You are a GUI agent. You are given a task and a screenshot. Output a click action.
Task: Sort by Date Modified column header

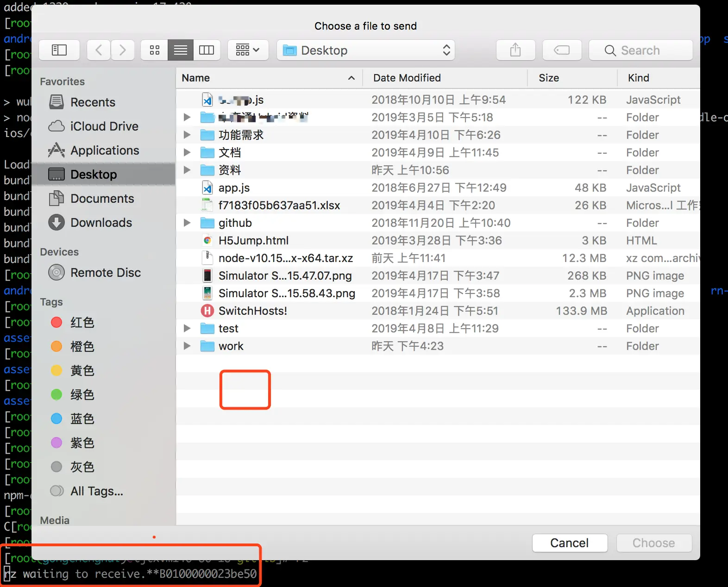point(445,78)
